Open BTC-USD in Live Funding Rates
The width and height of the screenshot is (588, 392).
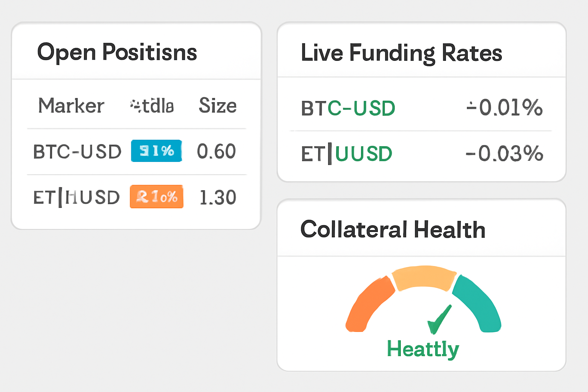(x=348, y=108)
